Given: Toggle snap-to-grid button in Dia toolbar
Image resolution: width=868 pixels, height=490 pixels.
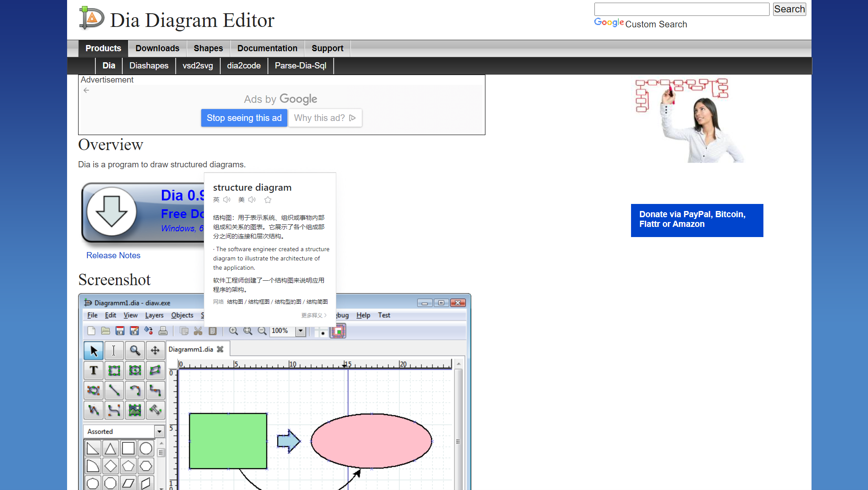Looking at the screenshot, I should click(x=322, y=332).
